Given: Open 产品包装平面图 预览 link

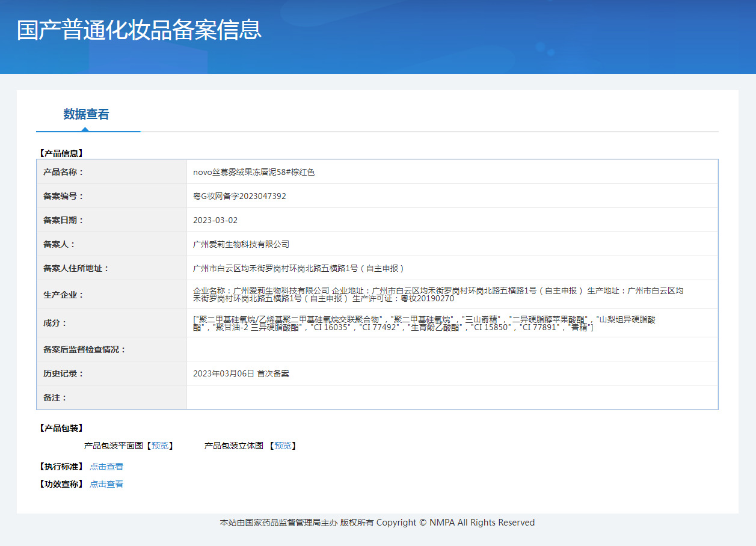Looking at the screenshot, I should pos(161,446).
